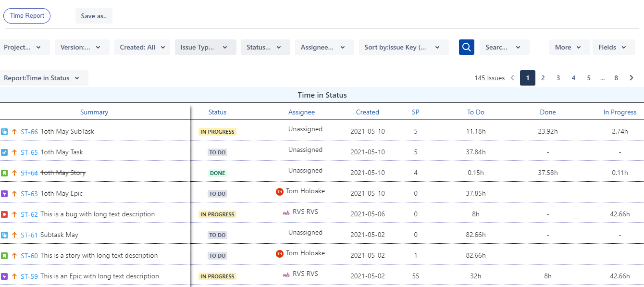Viewport: 644px width, 287px height.
Task: Click Tom Holoake's avatar on ST-63
Action: [280, 192]
